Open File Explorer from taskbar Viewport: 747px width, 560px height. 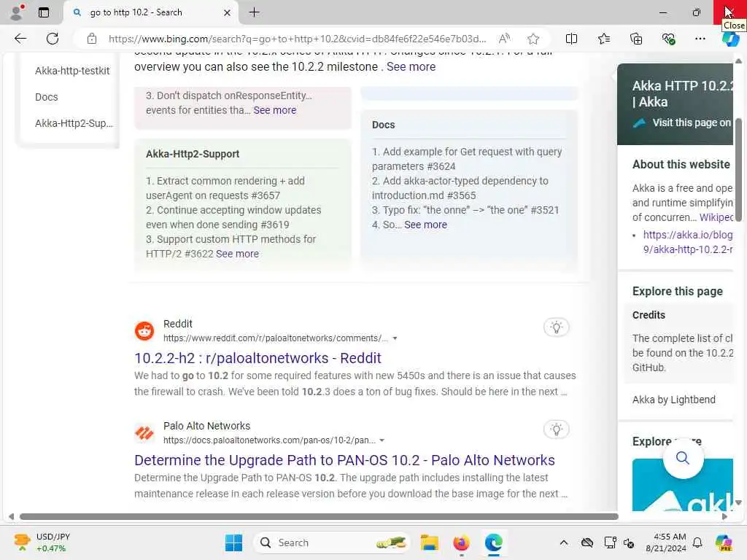[429, 542]
